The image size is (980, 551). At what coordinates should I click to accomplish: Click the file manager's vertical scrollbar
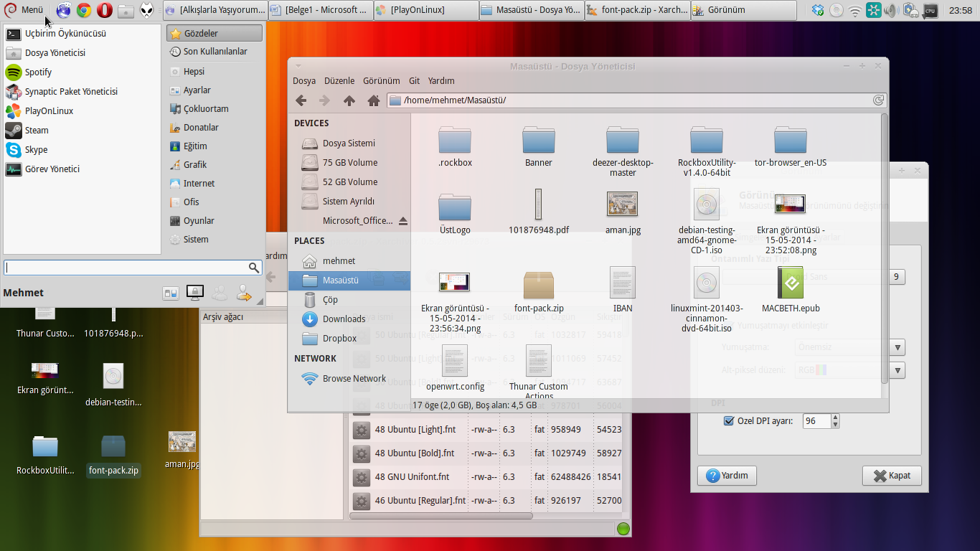(x=885, y=248)
